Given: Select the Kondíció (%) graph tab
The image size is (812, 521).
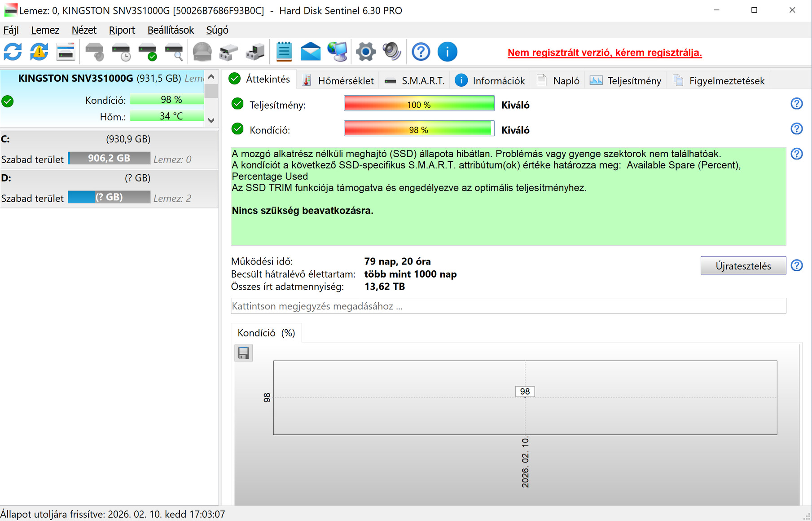Looking at the screenshot, I should pos(266,333).
